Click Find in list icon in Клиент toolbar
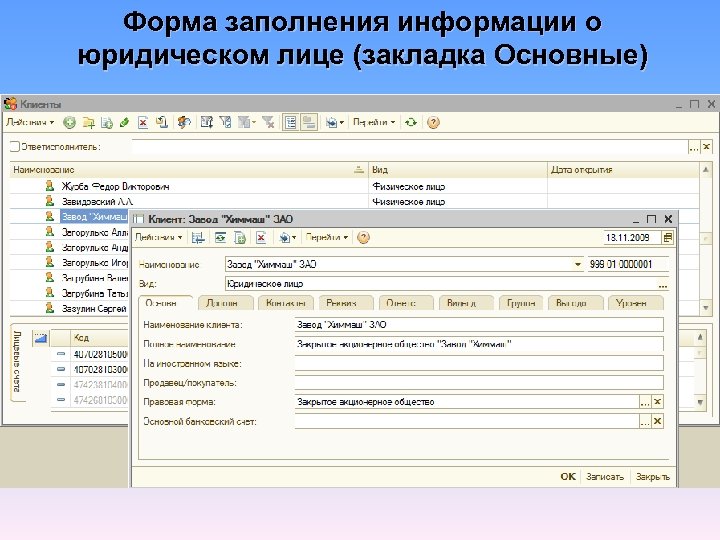This screenshot has height=540, width=720. pos(198,237)
